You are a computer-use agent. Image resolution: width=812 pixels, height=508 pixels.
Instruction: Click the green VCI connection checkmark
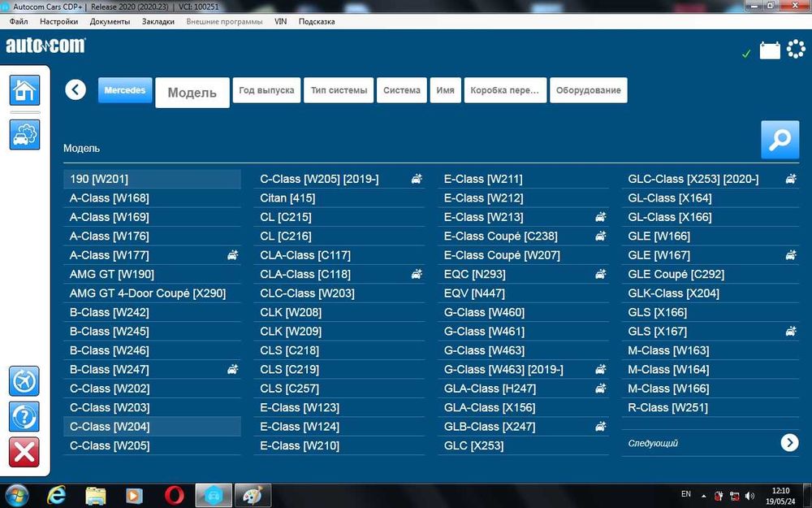point(746,54)
